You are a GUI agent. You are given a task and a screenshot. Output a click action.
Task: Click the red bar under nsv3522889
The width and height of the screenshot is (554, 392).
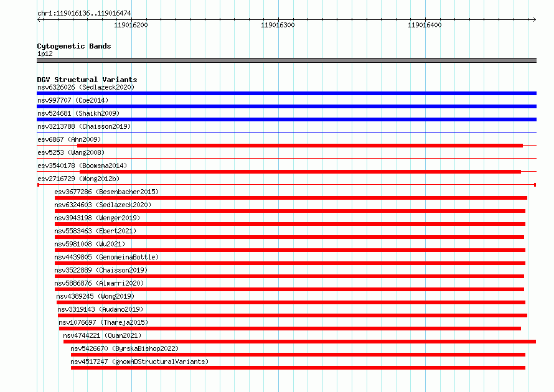click(289, 276)
